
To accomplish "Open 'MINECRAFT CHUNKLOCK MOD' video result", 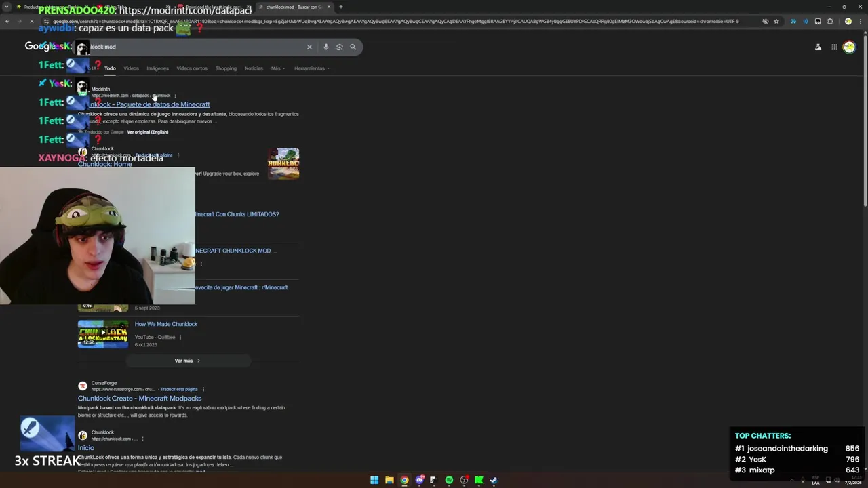I will tap(235, 251).
